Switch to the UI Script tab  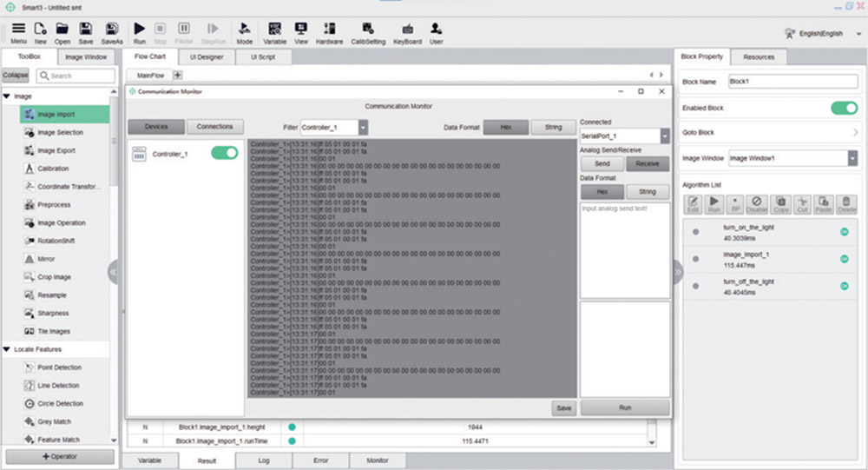[x=263, y=56]
